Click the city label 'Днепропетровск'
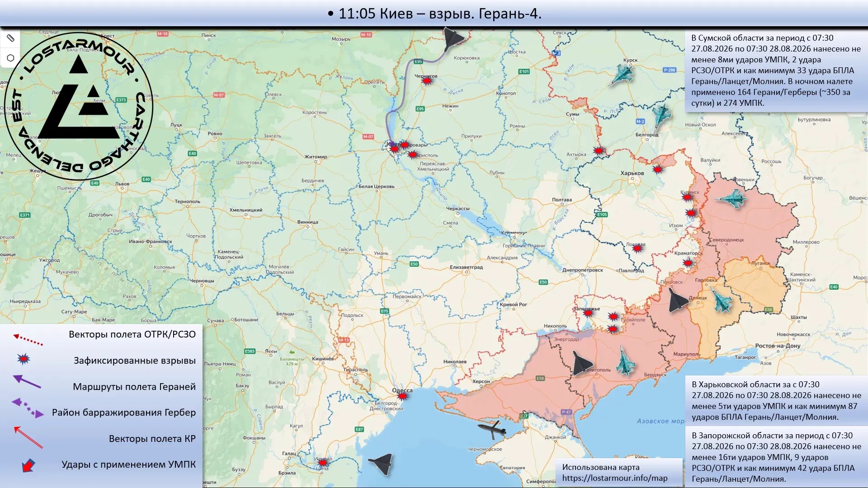Screen dimensions: 868x488 tap(583, 270)
